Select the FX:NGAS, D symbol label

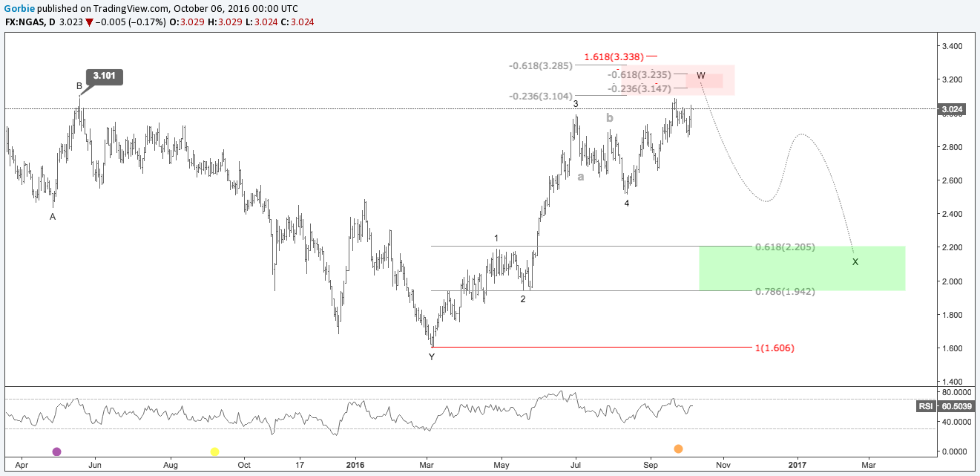click(30, 22)
